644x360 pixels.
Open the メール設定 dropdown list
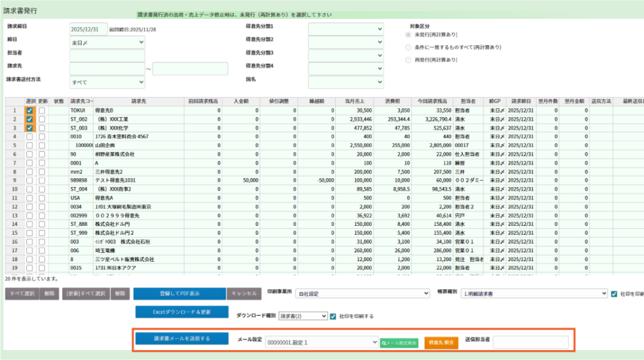[321, 342]
